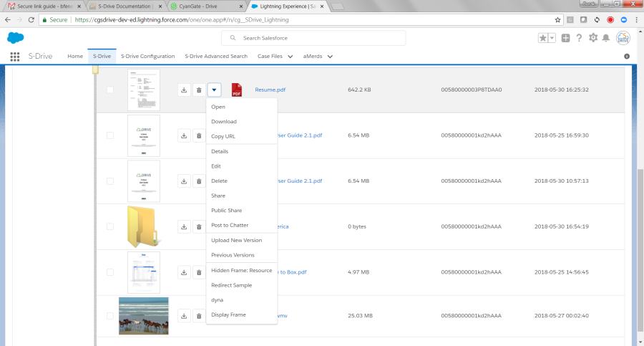Open Salesforce setup gear icon
644x346 pixels.
593,38
